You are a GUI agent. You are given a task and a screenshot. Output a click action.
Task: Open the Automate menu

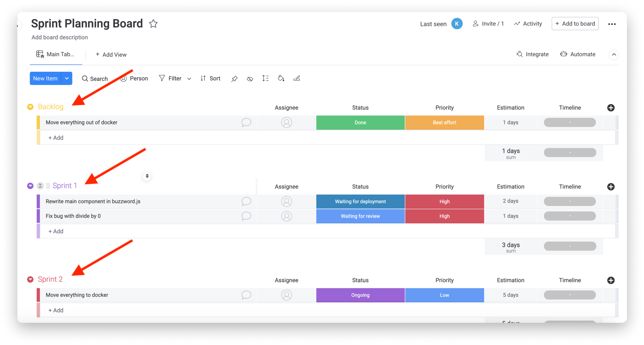coord(578,54)
